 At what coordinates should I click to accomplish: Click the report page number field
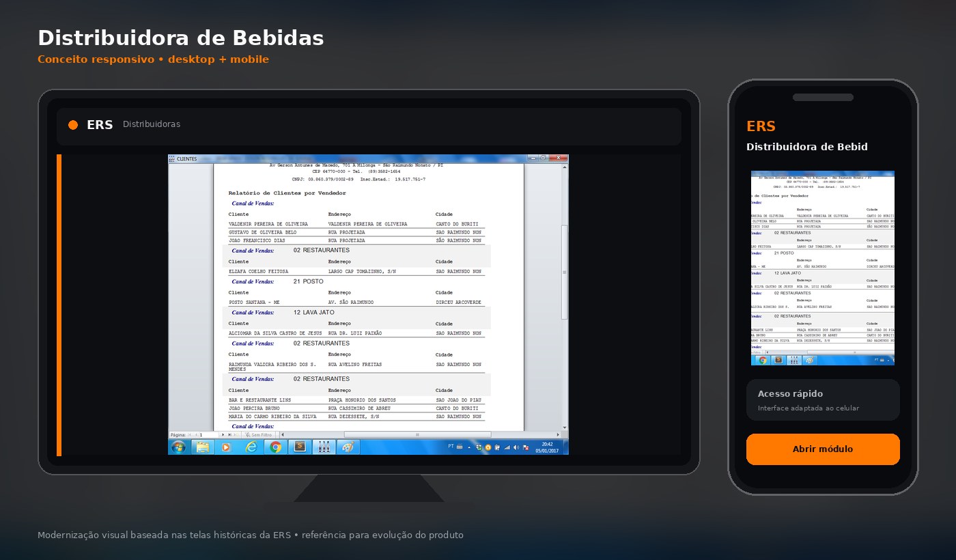209,434
